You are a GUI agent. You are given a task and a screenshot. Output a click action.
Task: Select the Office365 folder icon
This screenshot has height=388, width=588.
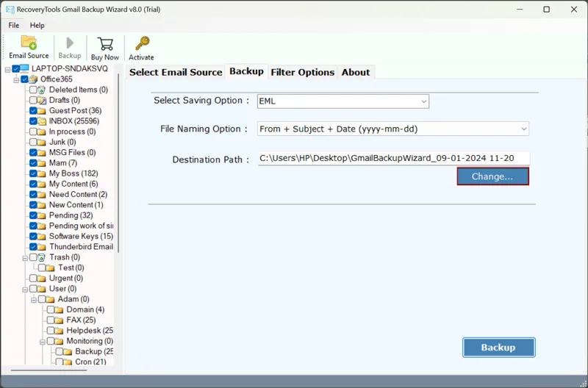pyautogui.click(x=33, y=79)
